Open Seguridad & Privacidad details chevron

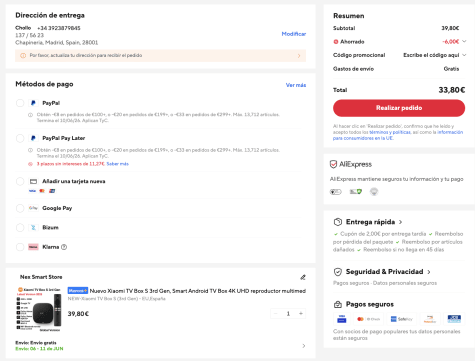429,272
